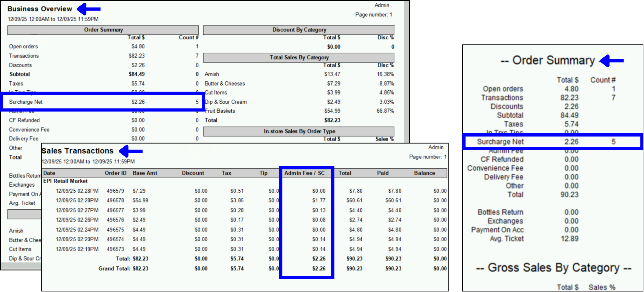Click the Total Sales By Category header
Image resolution: width=644 pixels, height=292 pixels.
coord(299,57)
